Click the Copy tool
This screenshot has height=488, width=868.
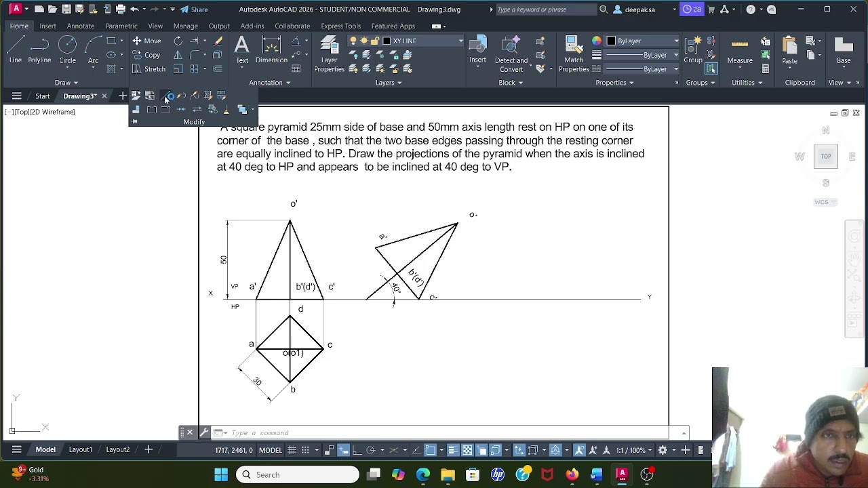146,55
